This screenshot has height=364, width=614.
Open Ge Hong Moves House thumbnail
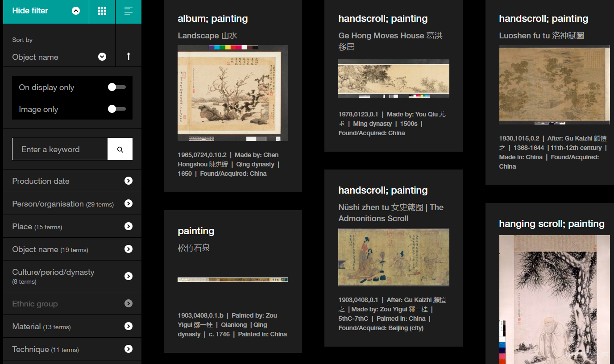point(394,79)
